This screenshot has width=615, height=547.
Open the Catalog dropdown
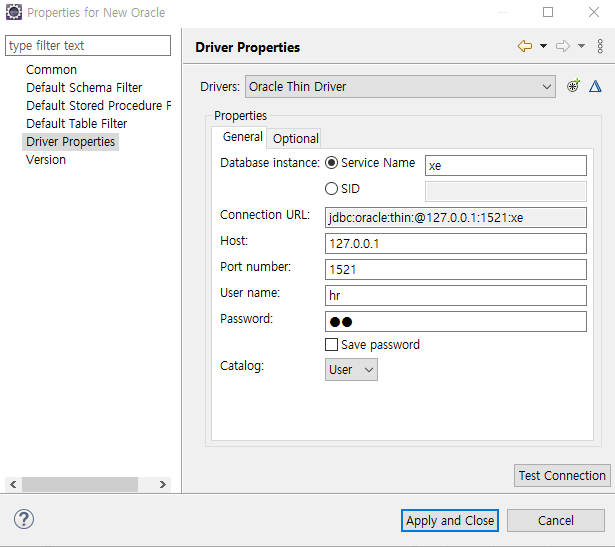pos(351,369)
